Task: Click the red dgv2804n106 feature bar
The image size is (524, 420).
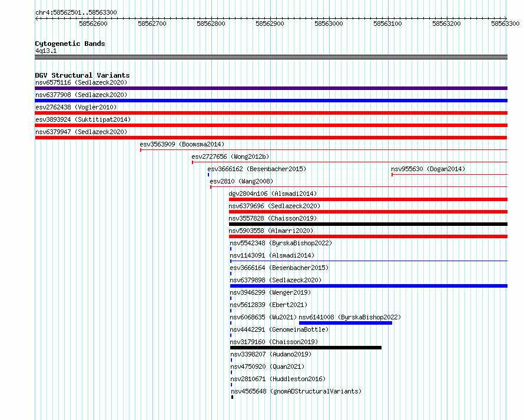Action: [368, 199]
